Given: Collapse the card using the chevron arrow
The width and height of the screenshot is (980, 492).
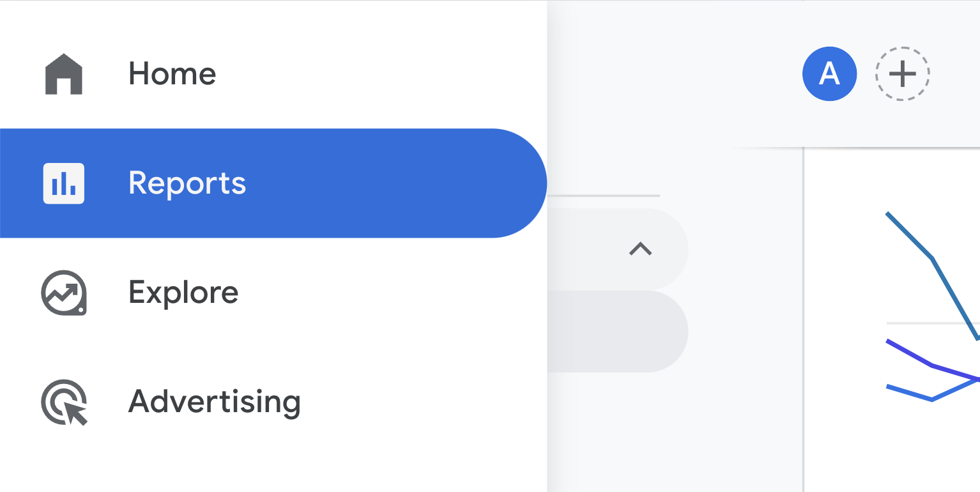Looking at the screenshot, I should 639,250.
